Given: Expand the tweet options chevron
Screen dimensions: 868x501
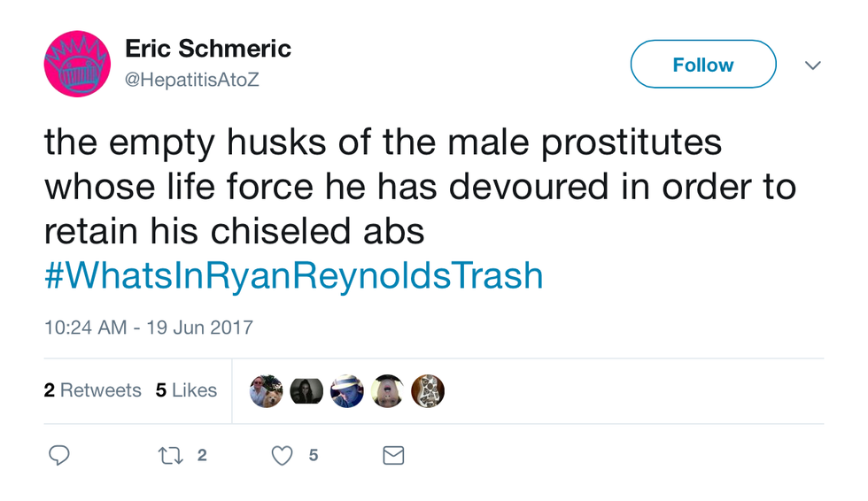Looking at the screenshot, I should [812, 65].
